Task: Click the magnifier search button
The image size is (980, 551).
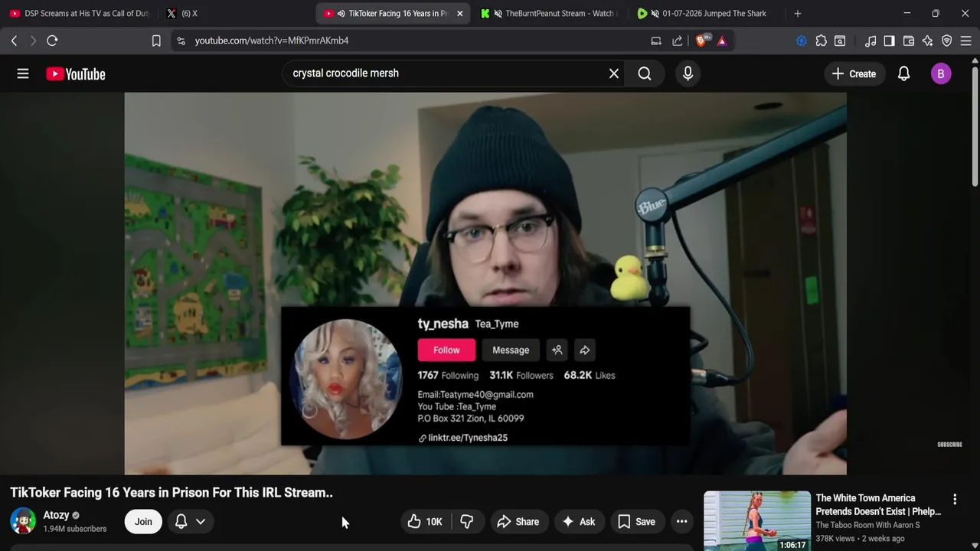Action: pyautogui.click(x=645, y=73)
